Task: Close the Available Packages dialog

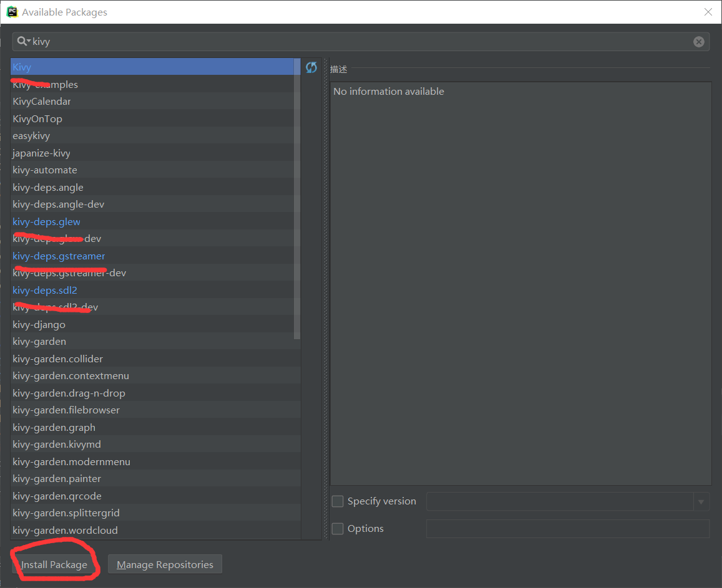Action: [x=708, y=12]
